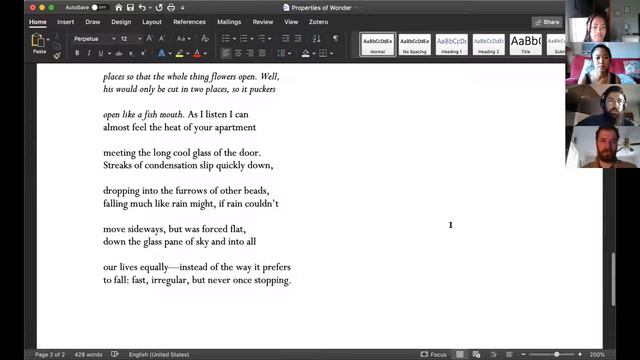Toggle italic formatting

click(89, 53)
